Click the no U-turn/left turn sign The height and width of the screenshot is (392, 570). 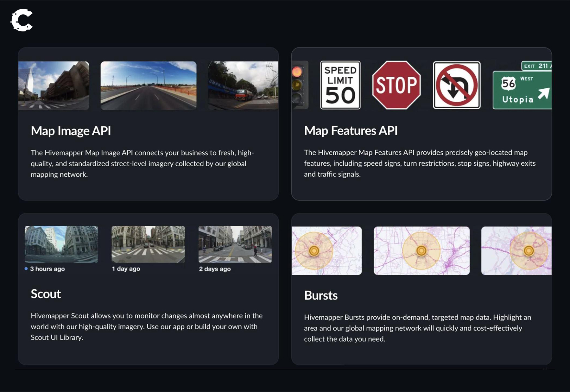[456, 85]
